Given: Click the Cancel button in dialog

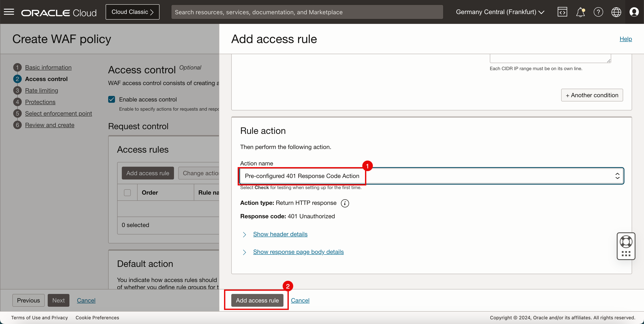Looking at the screenshot, I should 300,300.
